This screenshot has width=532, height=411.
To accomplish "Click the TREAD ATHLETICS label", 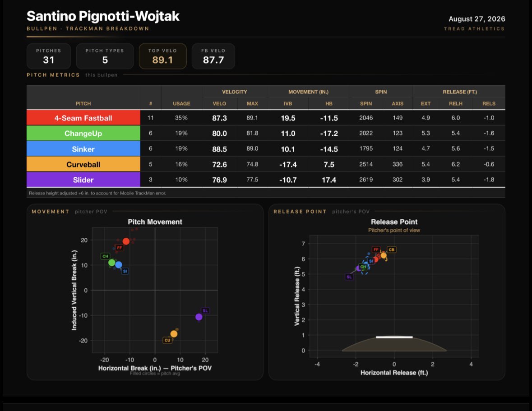I will 474,29.
